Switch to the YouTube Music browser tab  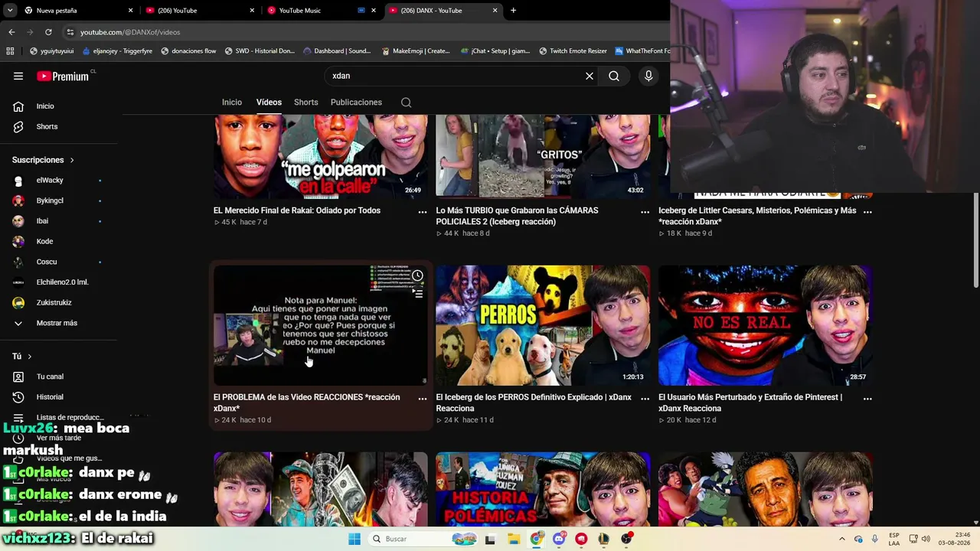pos(322,11)
